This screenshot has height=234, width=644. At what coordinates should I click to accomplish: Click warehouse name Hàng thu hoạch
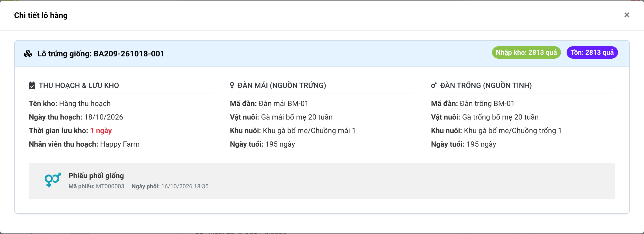pyautogui.click(x=85, y=103)
